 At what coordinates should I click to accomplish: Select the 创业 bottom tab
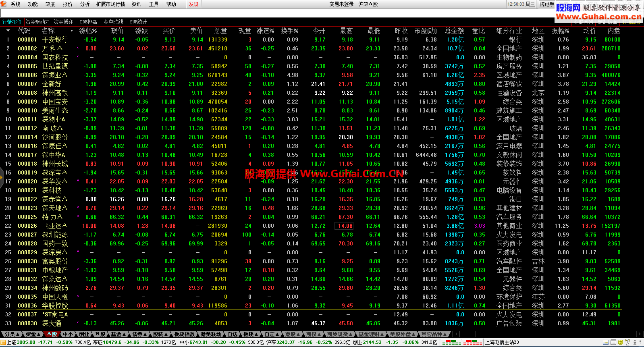pyautogui.click(x=84, y=334)
